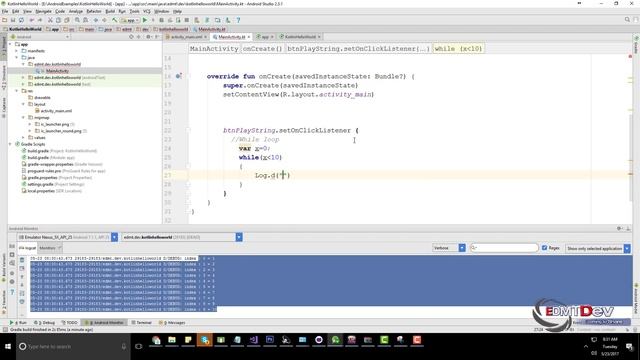Click the onCreate() breadcrumb in editor
640x360 pixels.
(262, 49)
